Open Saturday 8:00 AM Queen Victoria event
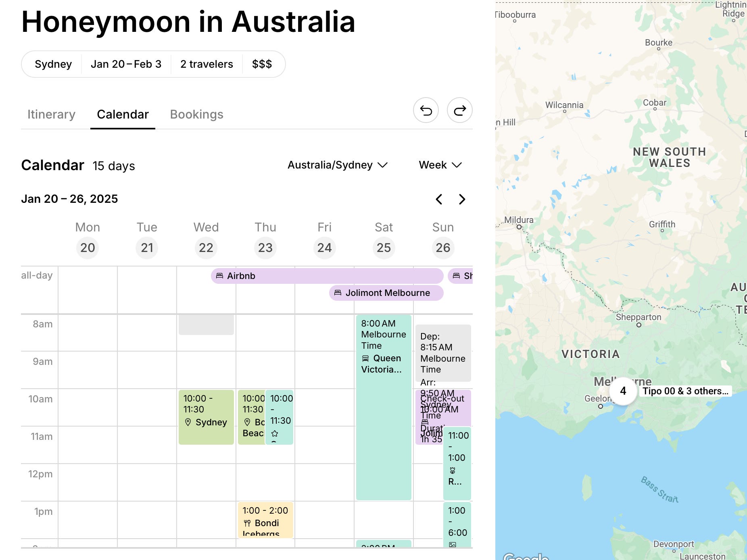 coord(384,407)
